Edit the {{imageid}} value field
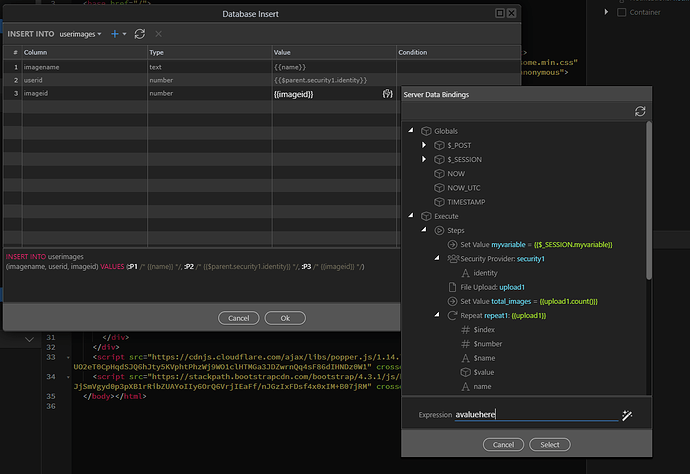 327,94
